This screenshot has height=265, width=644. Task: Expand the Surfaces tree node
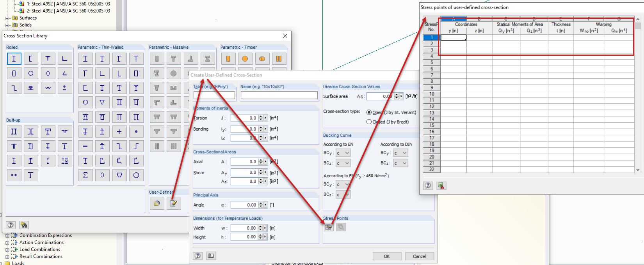(x=7, y=18)
